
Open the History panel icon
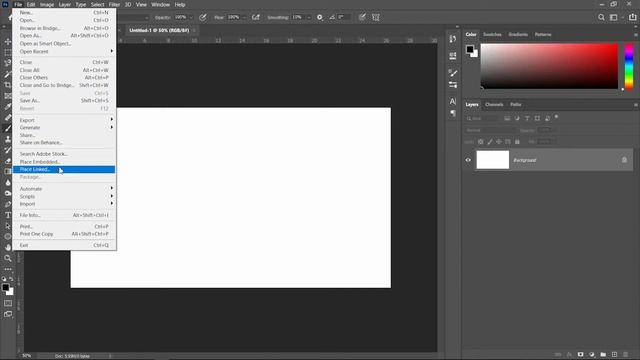pyautogui.click(x=453, y=39)
